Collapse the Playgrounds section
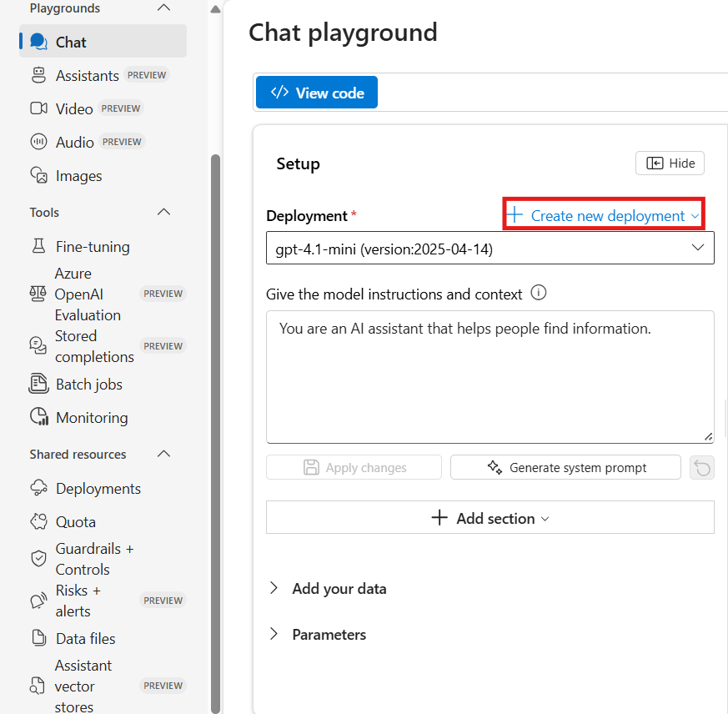Image resolution: width=728 pixels, height=714 pixels. 164,7
